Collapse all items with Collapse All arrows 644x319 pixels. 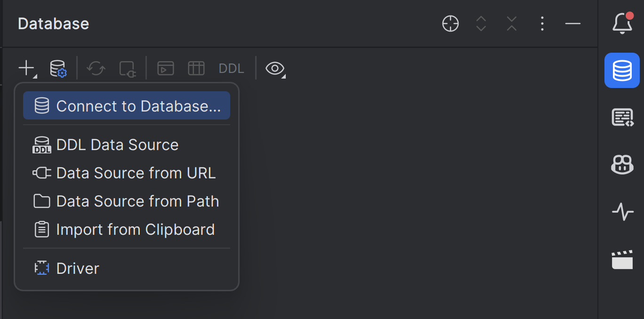512,24
